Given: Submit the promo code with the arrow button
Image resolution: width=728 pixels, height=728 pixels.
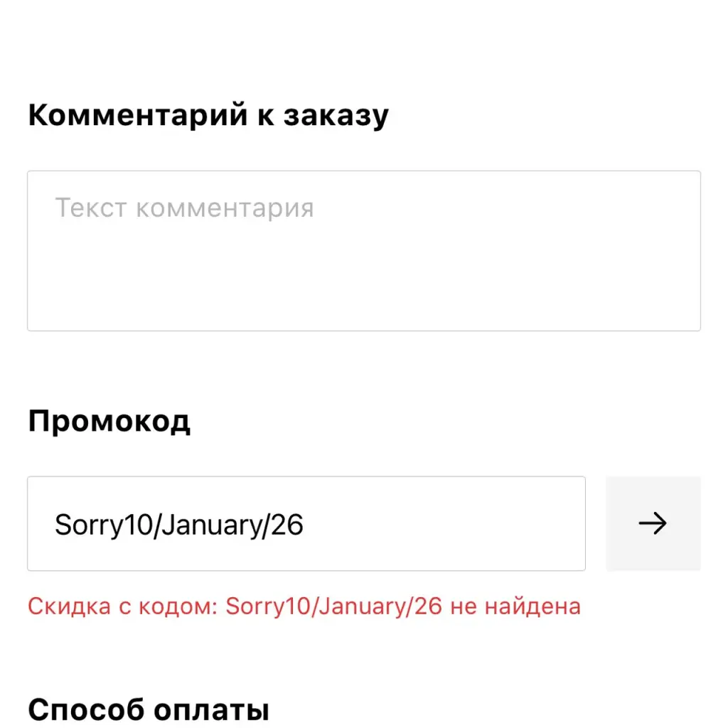Looking at the screenshot, I should (x=653, y=524).
